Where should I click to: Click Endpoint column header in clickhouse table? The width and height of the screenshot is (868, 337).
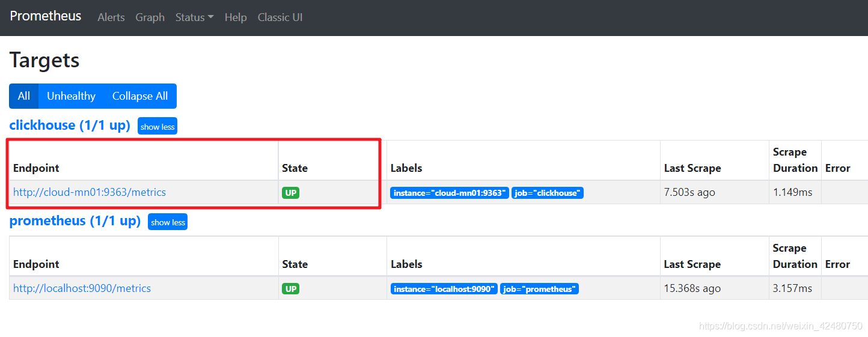pos(36,168)
